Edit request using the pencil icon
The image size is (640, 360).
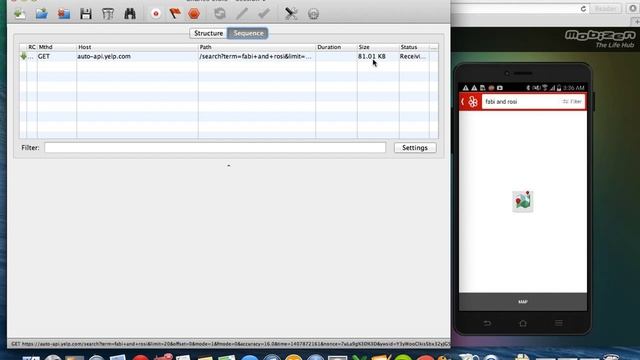[242, 14]
